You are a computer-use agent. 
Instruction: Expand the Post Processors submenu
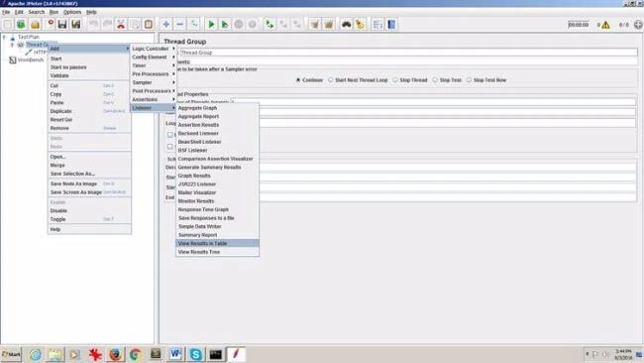[154, 91]
